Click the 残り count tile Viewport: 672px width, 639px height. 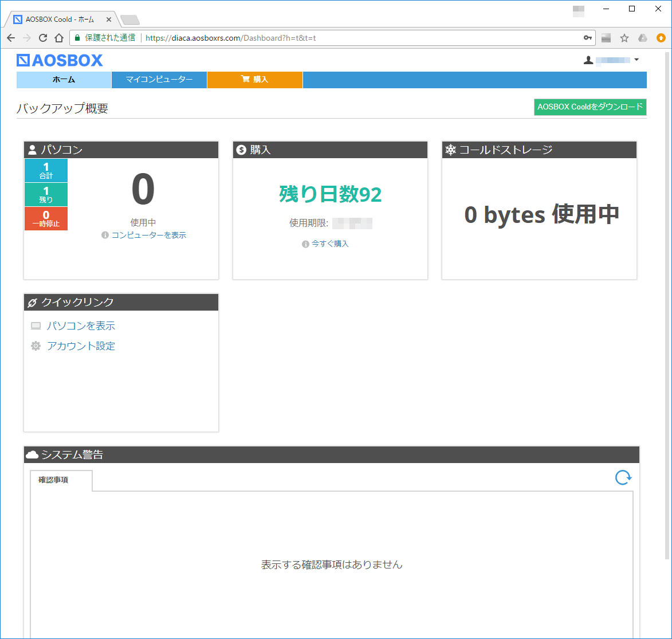46,194
